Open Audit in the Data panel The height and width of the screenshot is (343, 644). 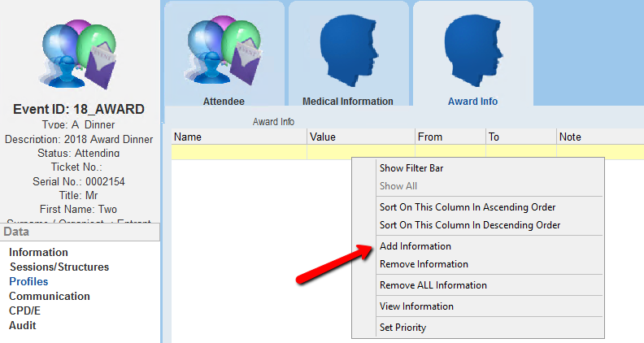click(x=23, y=326)
